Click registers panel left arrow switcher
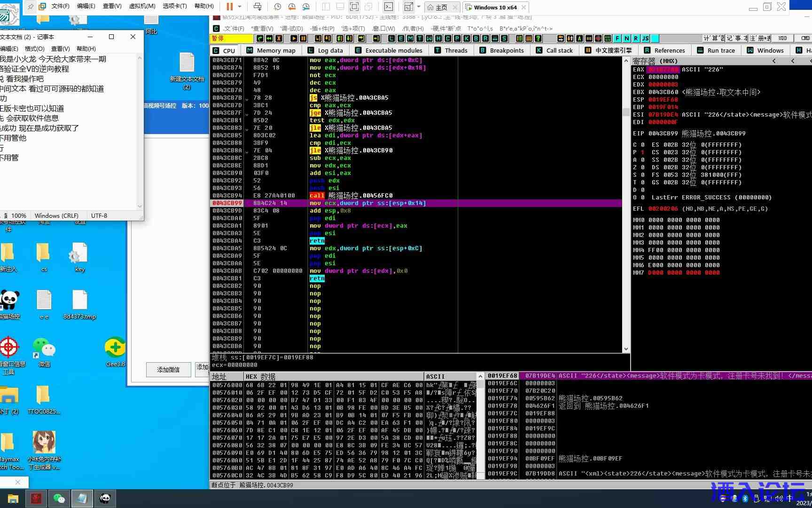The width and height of the screenshot is (812, 508). pos(774,61)
